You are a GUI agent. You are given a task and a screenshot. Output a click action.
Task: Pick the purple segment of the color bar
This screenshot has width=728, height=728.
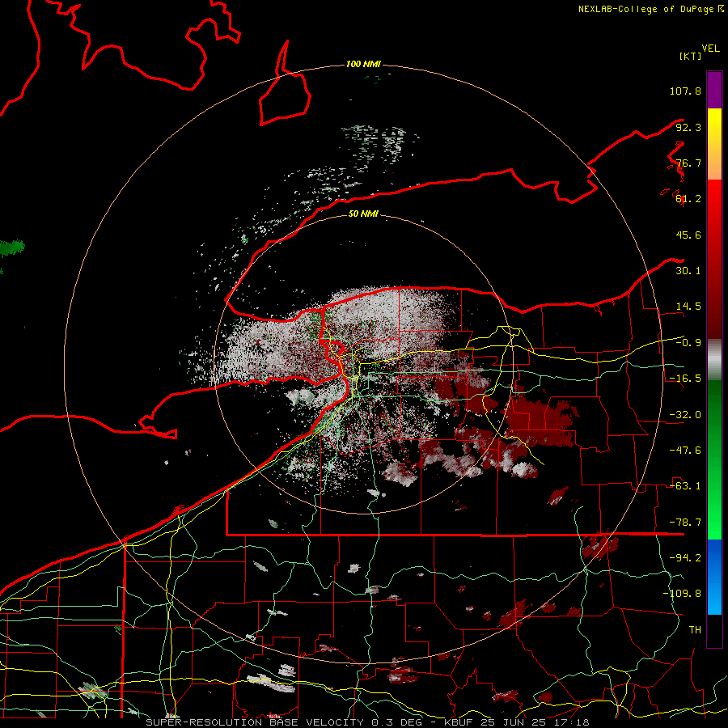[714, 90]
